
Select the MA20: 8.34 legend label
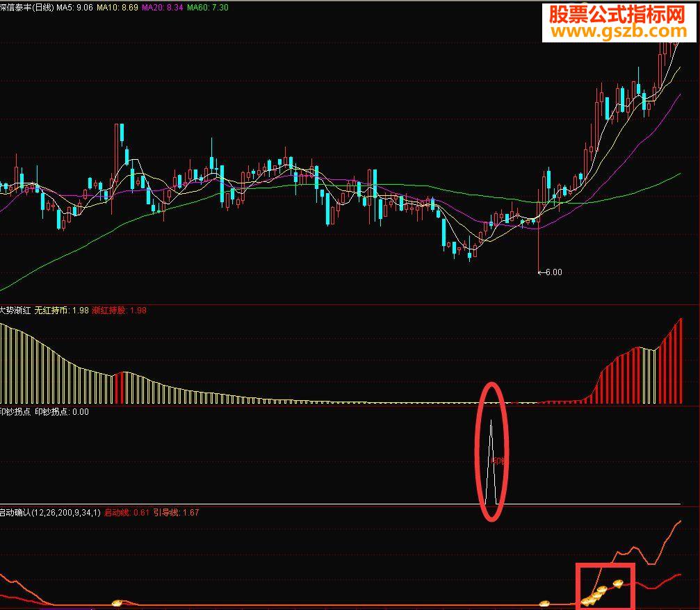click(163, 8)
